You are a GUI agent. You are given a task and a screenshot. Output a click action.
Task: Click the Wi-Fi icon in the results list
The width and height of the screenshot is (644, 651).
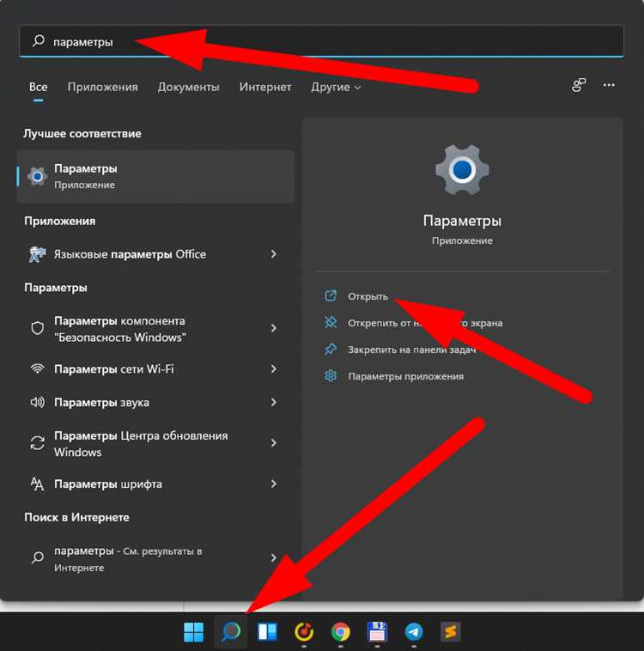[38, 368]
